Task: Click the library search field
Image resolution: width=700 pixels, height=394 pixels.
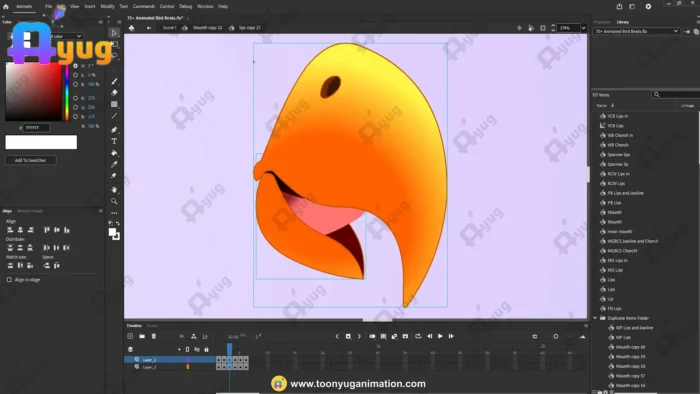Action: (676, 95)
